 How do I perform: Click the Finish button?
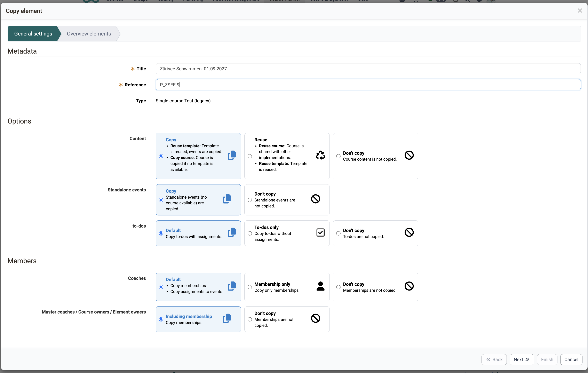tap(547, 360)
